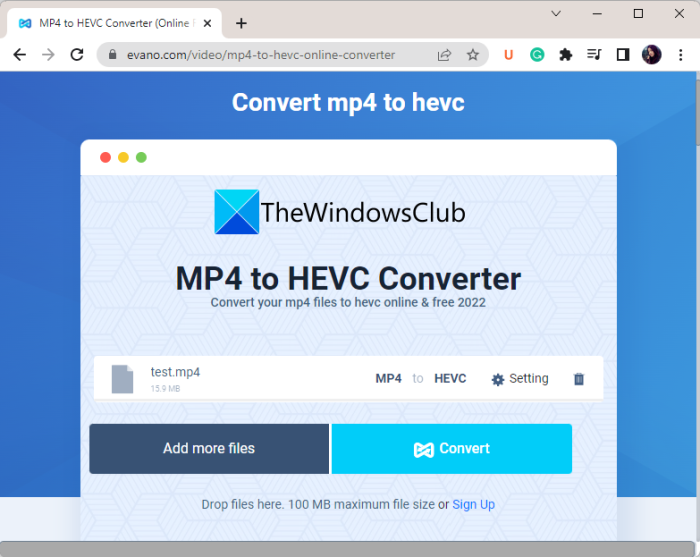Open Chrome three-dot menu
Screen dimensions: 700x557
coord(680,55)
